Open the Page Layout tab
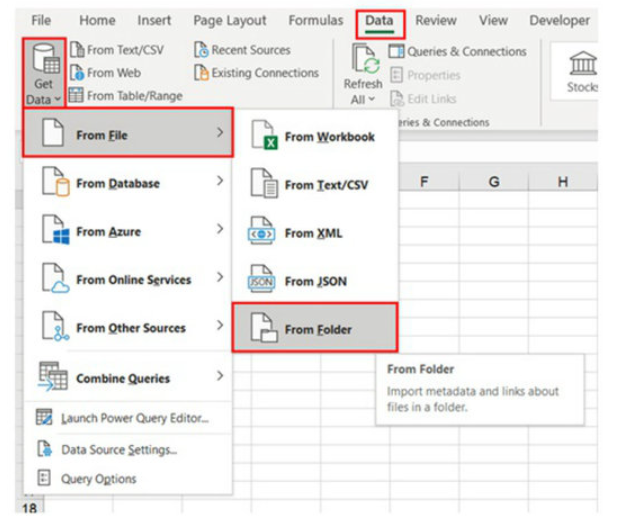 click(x=230, y=20)
